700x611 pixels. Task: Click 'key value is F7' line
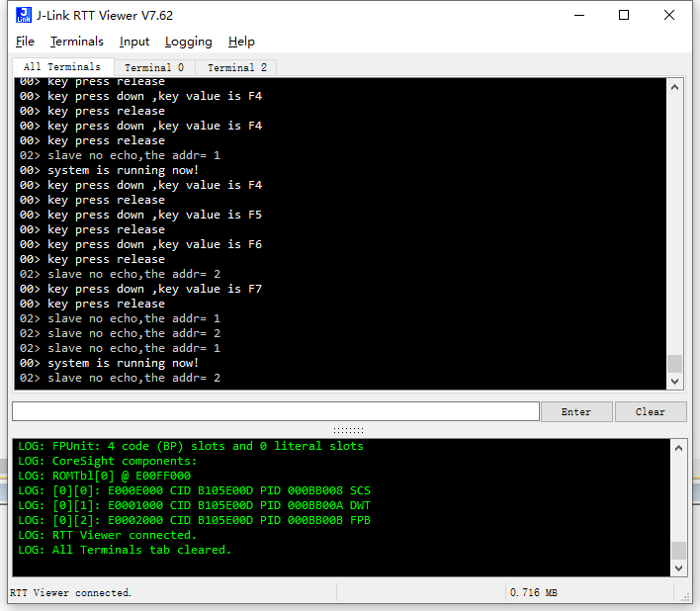[140, 289]
